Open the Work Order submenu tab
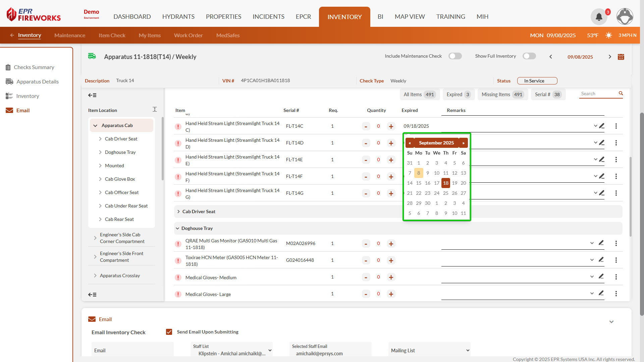Viewport: 644px width, 362px height. pos(188,35)
